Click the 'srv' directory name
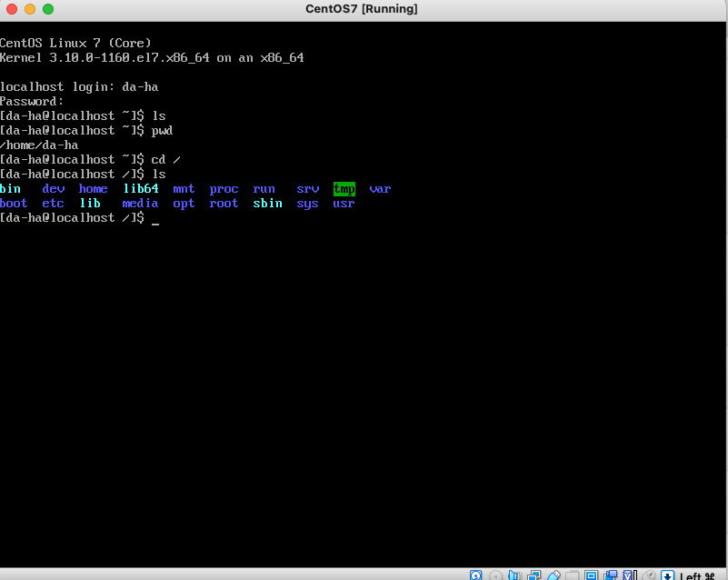Screen dimensions: 728x580 tap(308, 189)
